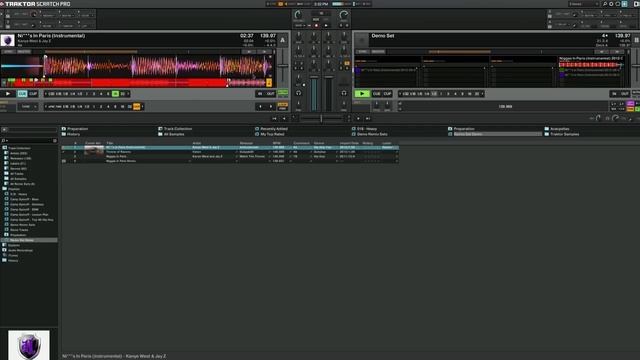Click Deck B's green play button
Image resolution: width=640 pixels, height=360 pixels.
[x=362, y=94]
